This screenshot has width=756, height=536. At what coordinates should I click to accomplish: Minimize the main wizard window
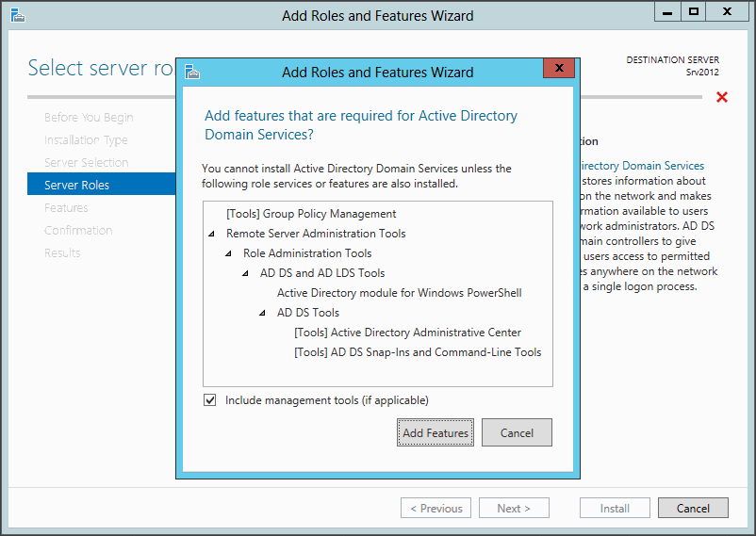667,12
